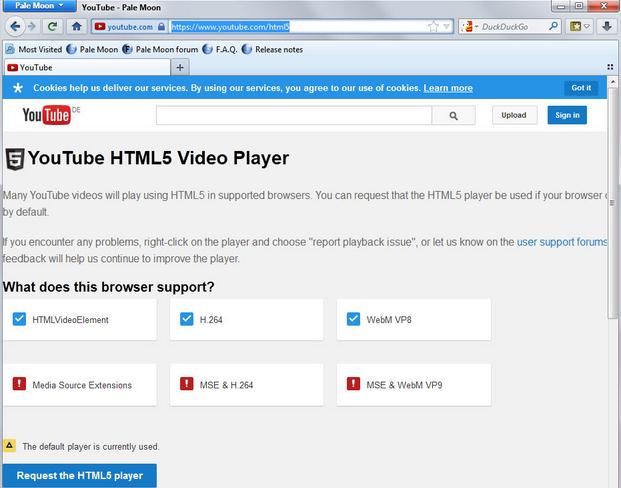Reload the page with the refresh icon

pos(52,27)
